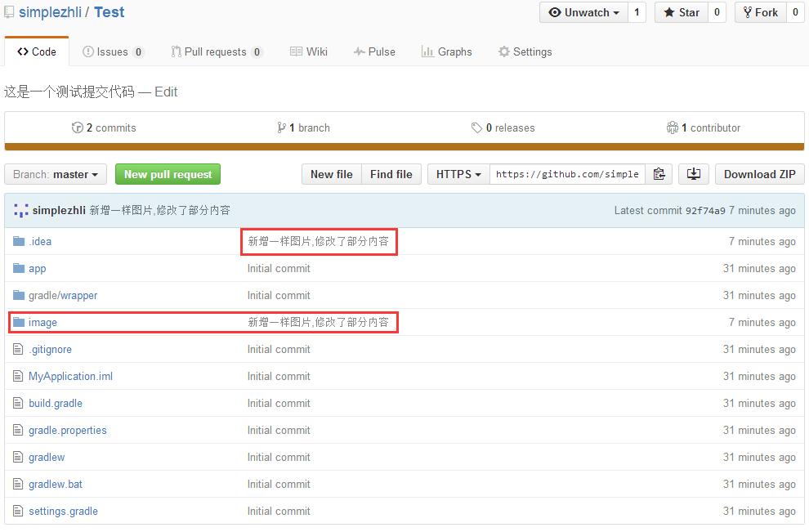This screenshot has width=809, height=532.
Task: Click the simplezhli avatar identicon
Action: [21, 211]
